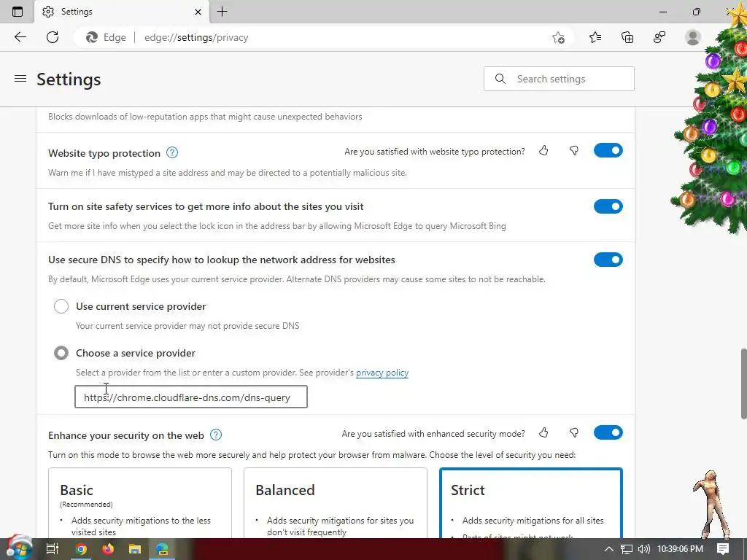Screen dimensions: 747x560
Task: Click the page vertical scrollbar thumb
Action: [x=743, y=384]
